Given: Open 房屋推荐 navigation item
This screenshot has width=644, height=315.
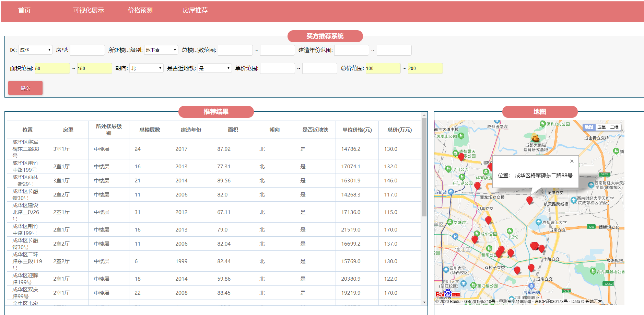Looking at the screenshot, I should [x=195, y=10].
